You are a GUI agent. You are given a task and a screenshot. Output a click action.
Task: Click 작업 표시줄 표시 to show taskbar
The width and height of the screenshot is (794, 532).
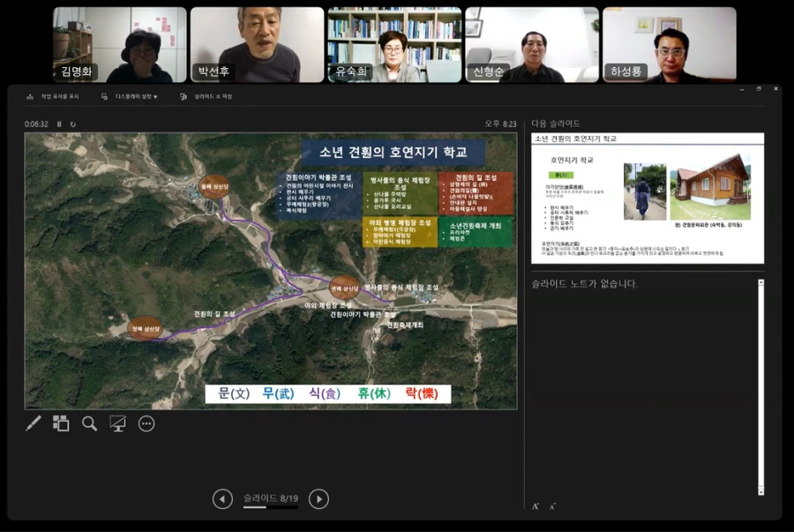coord(53,96)
